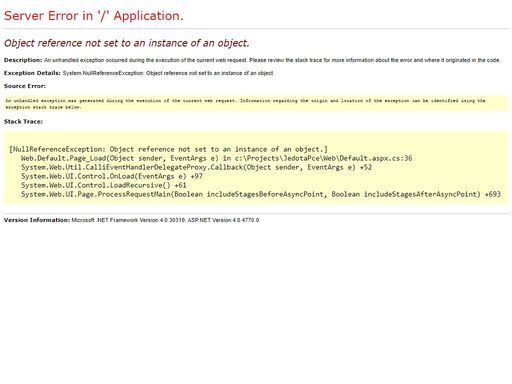Select the [NullReferenceException: ...] stack trace line
The height and width of the screenshot is (384, 512).
point(169,149)
